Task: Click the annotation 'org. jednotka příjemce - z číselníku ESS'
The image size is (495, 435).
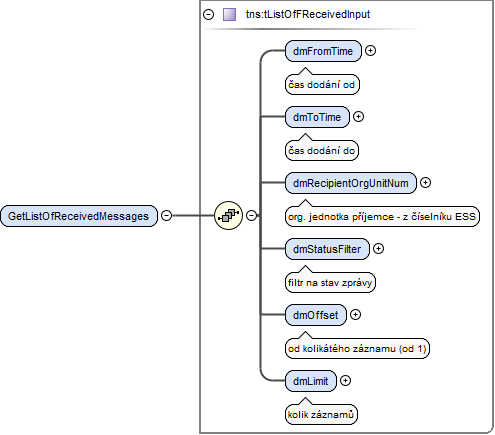Action: [382, 217]
